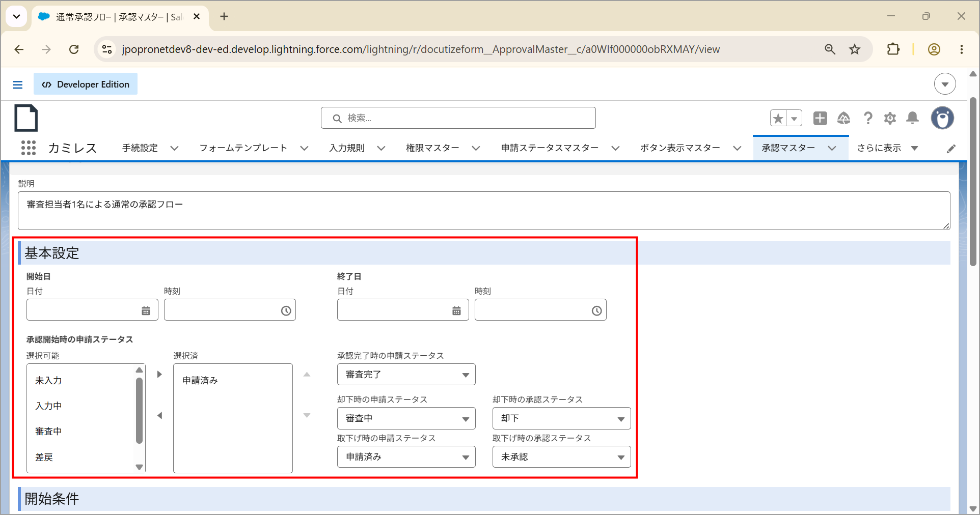The height and width of the screenshot is (515, 980).
Task: Expand the 申請ステータスマスター tab chevron
Action: pyautogui.click(x=615, y=148)
